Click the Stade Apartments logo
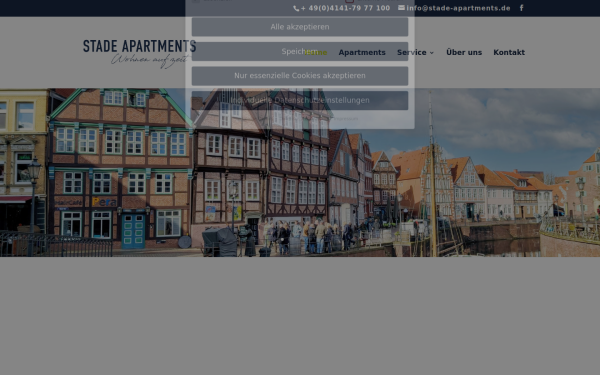The image size is (600, 375). (139, 54)
